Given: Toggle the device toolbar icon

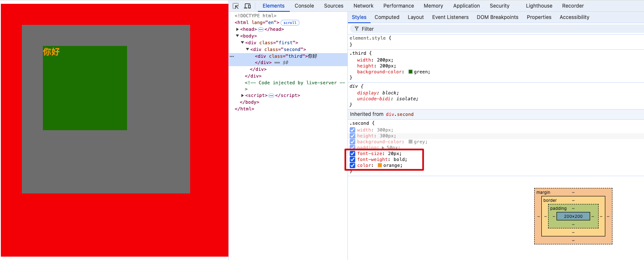Looking at the screenshot, I should (247, 6).
